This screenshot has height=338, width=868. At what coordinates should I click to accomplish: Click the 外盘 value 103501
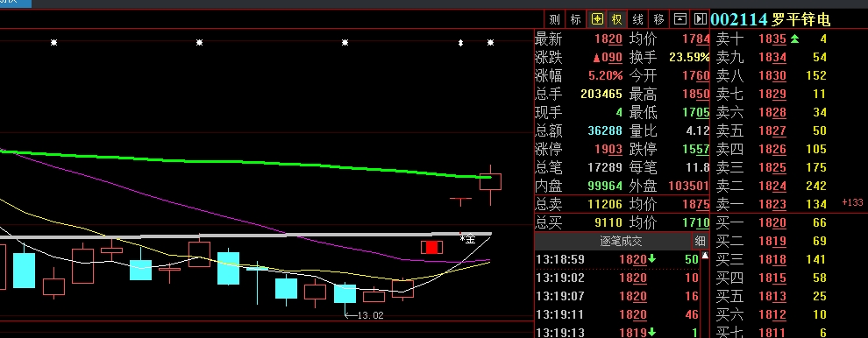point(689,186)
